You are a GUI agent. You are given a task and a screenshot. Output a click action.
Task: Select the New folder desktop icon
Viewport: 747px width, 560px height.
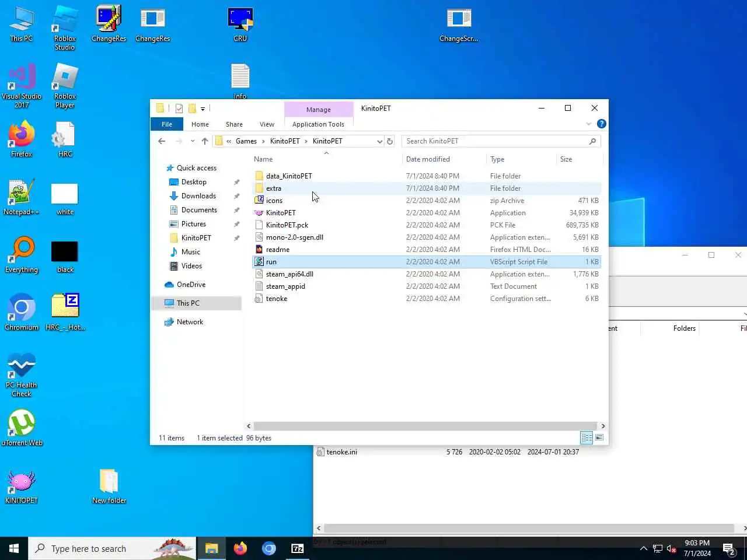click(x=109, y=486)
